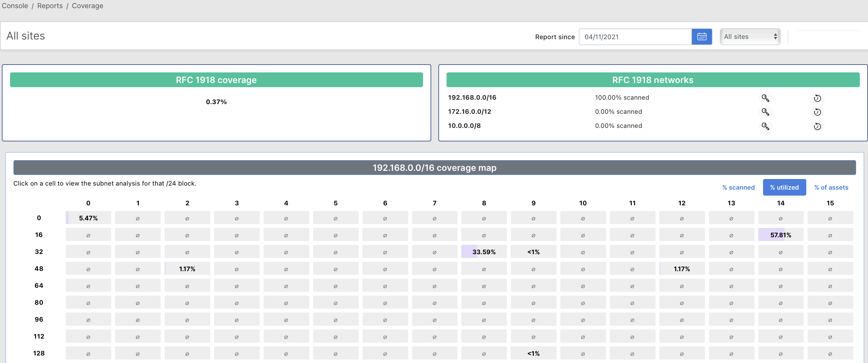Open subnet analysis for the 57.81% cell
The height and width of the screenshot is (363, 868).
click(781, 235)
